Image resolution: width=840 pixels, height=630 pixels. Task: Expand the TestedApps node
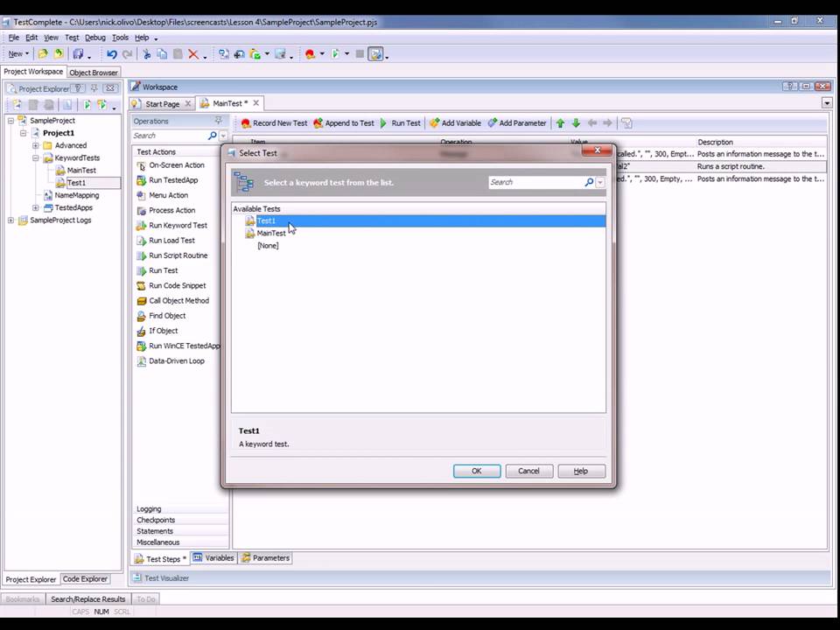(x=35, y=208)
